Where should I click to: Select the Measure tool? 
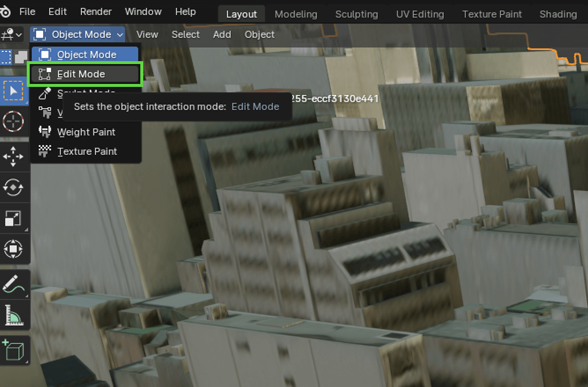(14, 315)
